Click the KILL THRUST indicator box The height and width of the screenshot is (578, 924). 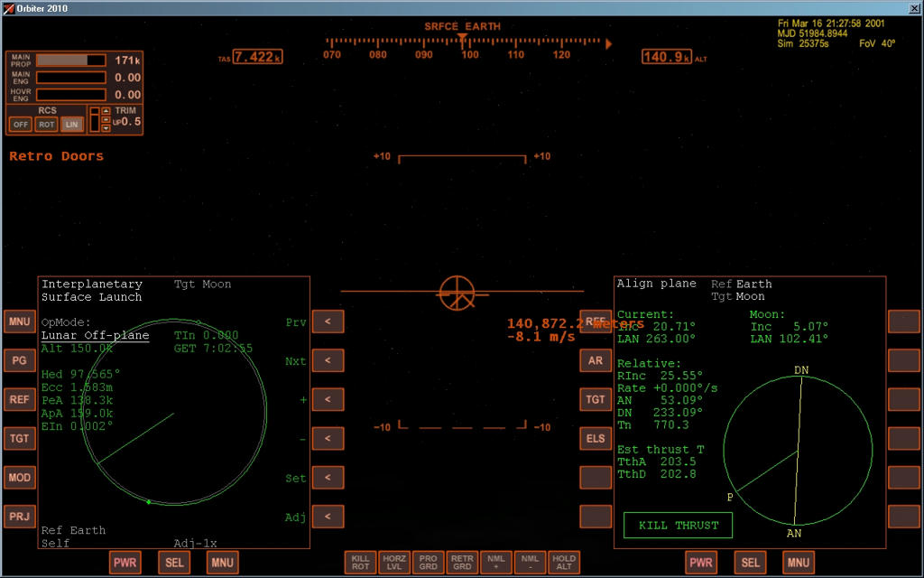point(679,525)
